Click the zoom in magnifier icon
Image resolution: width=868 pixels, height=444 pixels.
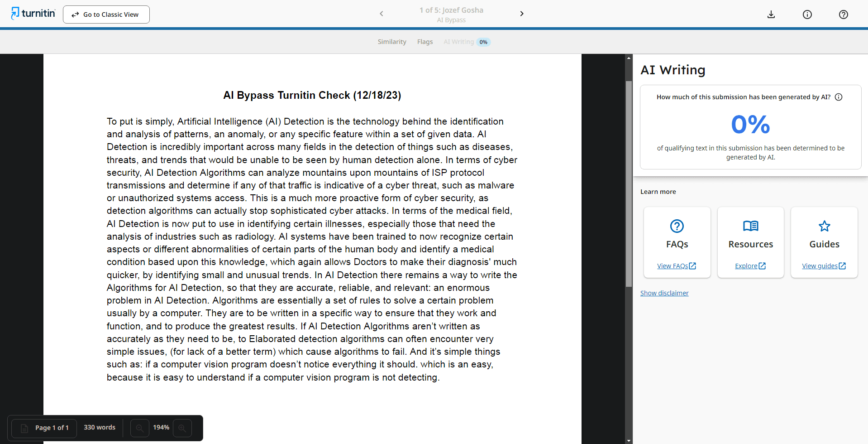pos(182,428)
